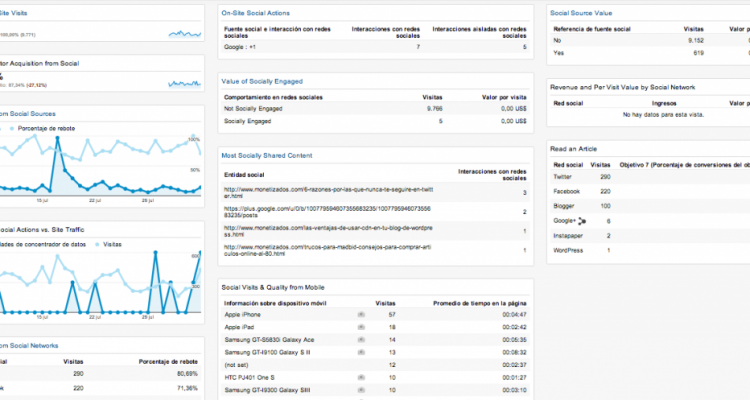Select Facebook in Read an Article table
Viewport: 750px width, 400px height.
566,191
